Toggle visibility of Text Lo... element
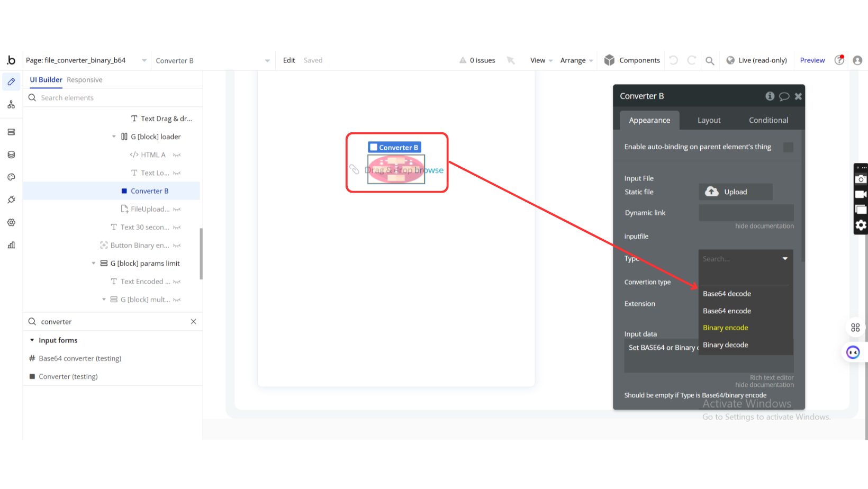868x489 pixels. click(x=177, y=173)
